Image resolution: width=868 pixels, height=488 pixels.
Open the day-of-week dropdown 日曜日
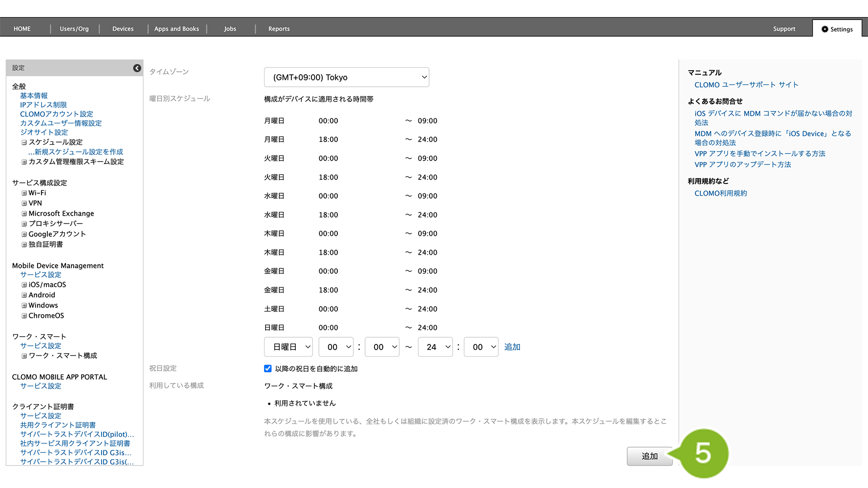(288, 347)
